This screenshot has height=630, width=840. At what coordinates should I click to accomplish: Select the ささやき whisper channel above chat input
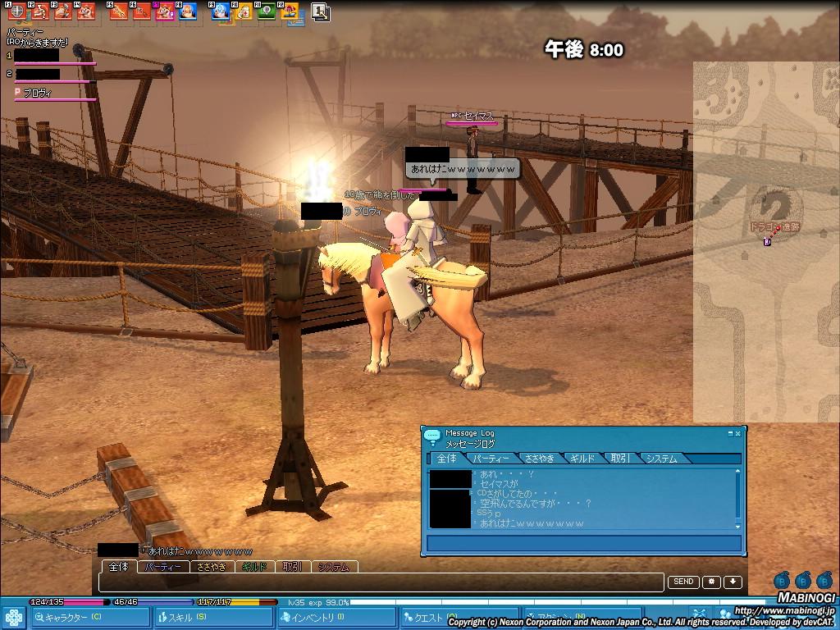tap(212, 567)
